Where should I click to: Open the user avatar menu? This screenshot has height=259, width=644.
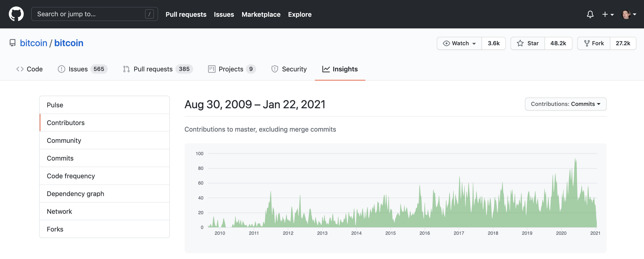(x=629, y=14)
